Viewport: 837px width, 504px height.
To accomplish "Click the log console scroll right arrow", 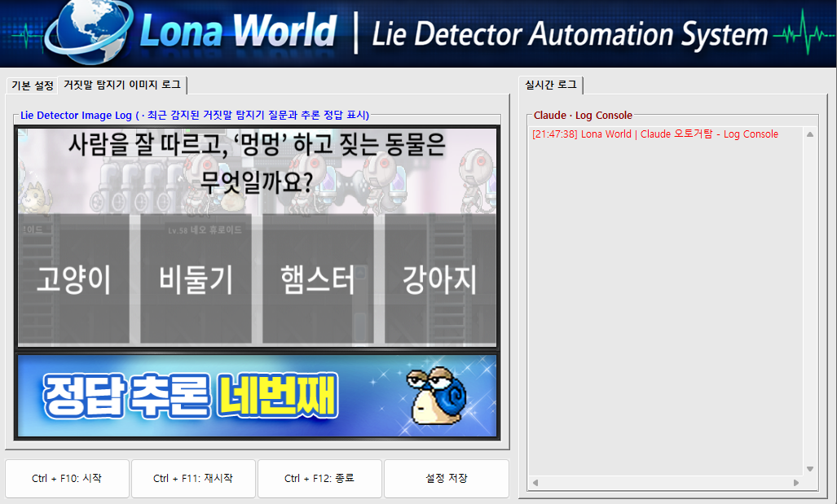I will coord(796,483).
